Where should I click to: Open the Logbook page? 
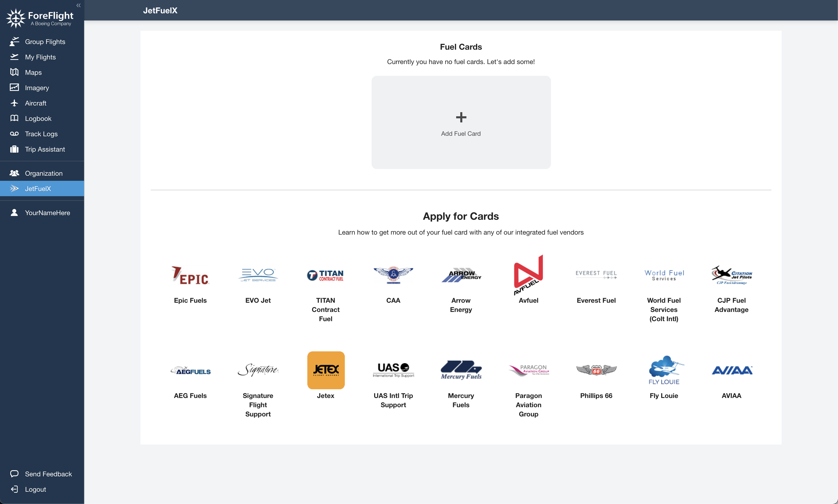click(x=38, y=119)
